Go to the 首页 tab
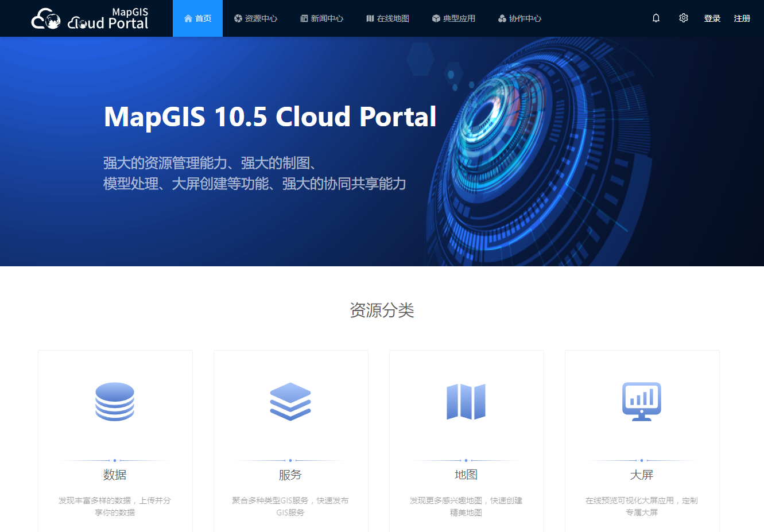The height and width of the screenshot is (532, 764). point(197,18)
